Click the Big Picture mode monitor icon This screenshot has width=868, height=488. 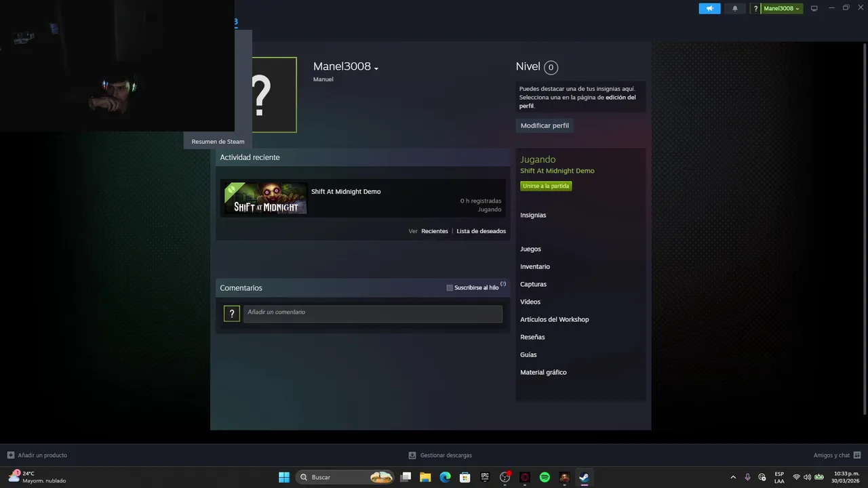click(814, 8)
